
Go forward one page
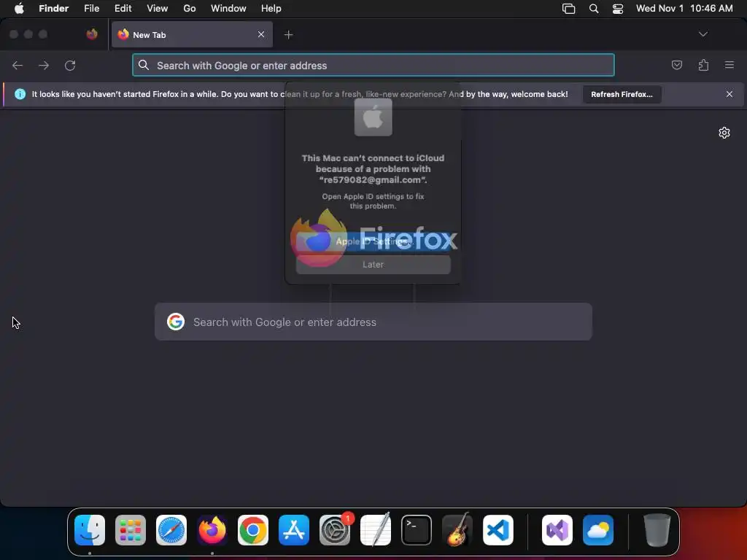coord(44,65)
